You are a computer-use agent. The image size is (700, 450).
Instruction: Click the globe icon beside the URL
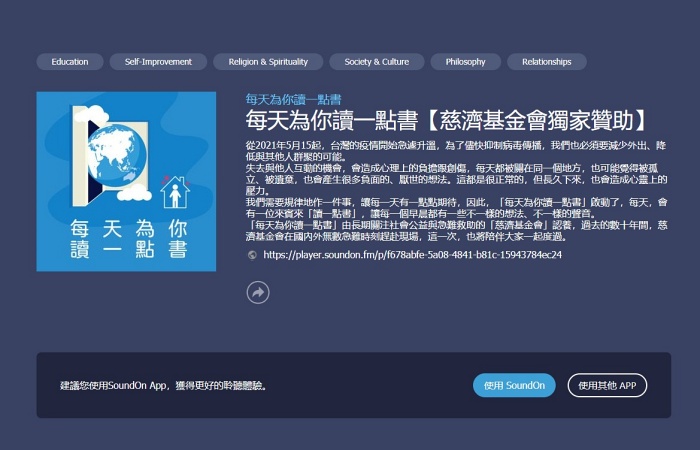(252, 255)
